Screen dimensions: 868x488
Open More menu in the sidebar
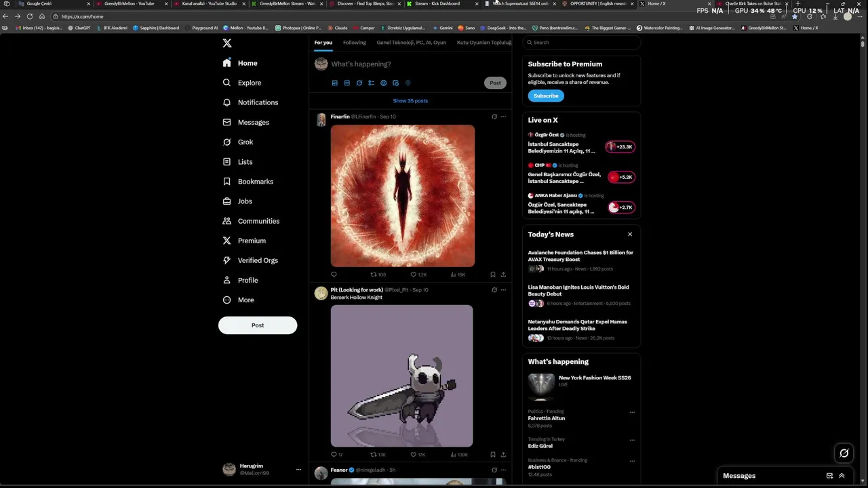click(x=238, y=300)
